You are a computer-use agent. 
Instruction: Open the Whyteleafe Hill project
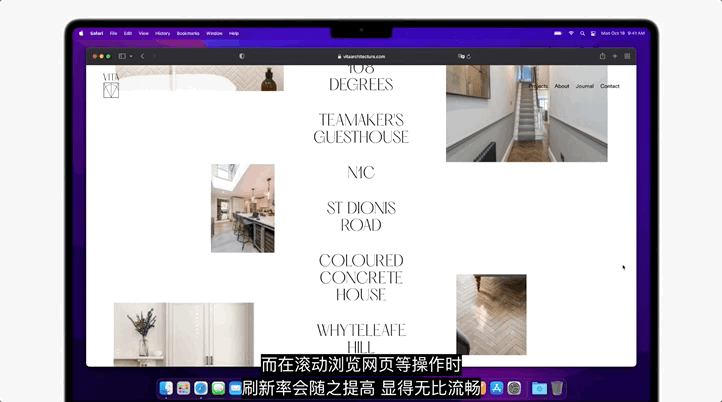(361, 338)
